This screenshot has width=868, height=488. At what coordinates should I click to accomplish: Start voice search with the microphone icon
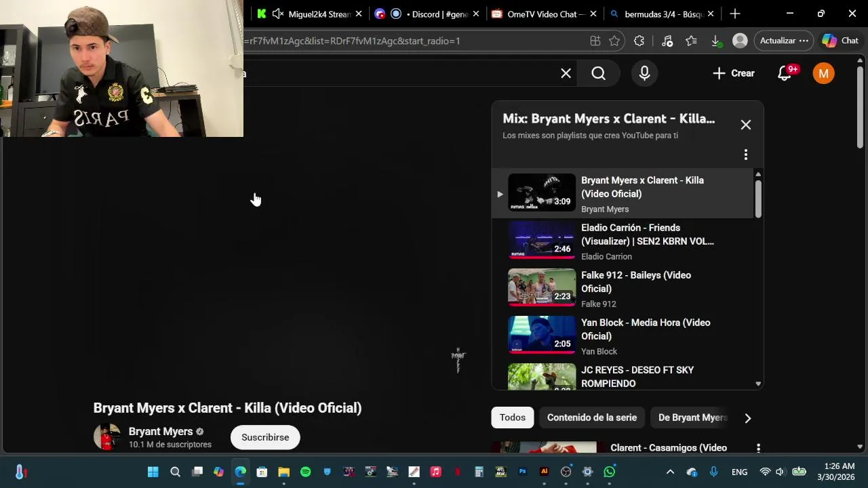point(644,73)
